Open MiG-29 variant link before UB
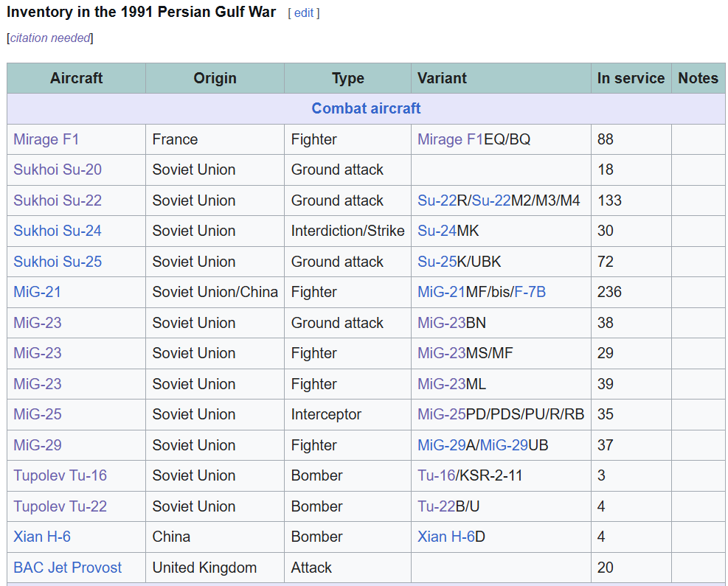Image resolution: width=728 pixels, height=586 pixels. pyautogui.click(x=504, y=445)
